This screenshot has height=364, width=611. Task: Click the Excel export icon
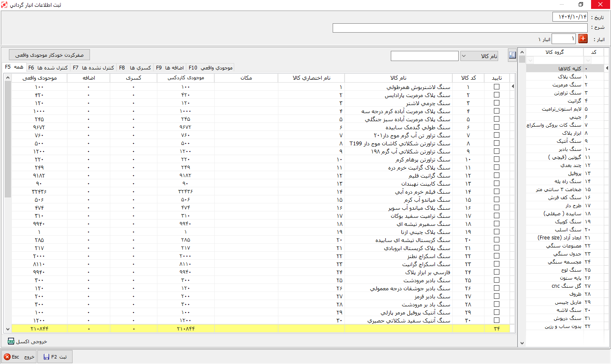pos(11,342)
